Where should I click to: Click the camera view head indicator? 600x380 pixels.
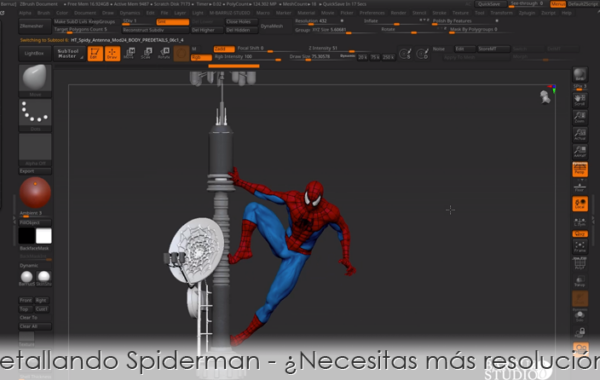pos(545,97)
